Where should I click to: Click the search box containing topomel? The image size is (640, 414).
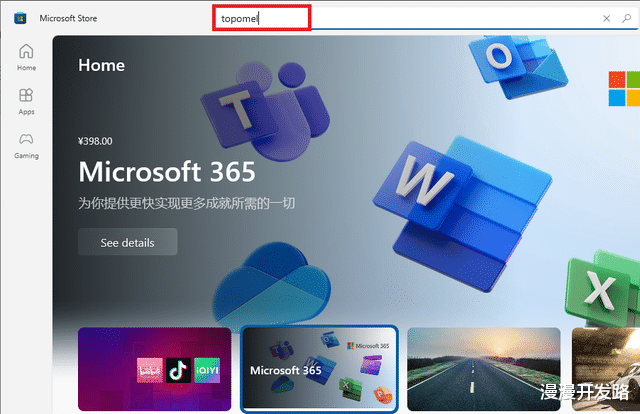tap(424, 18)
